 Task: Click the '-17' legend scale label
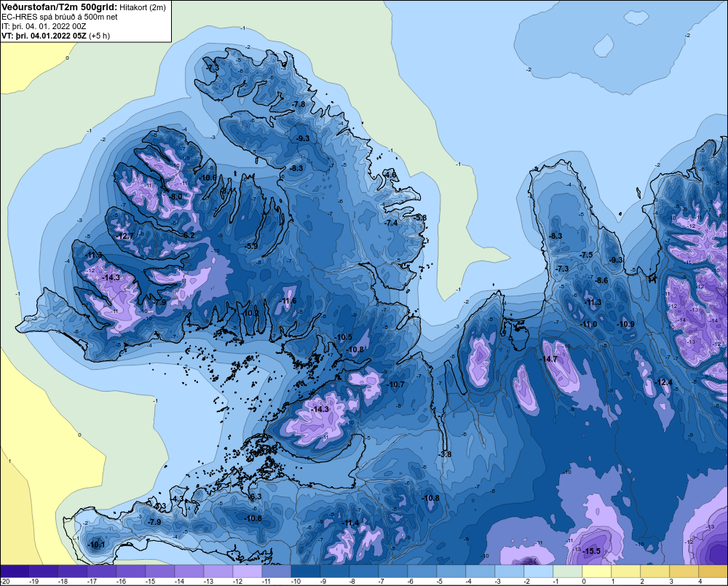pos(92,582)
